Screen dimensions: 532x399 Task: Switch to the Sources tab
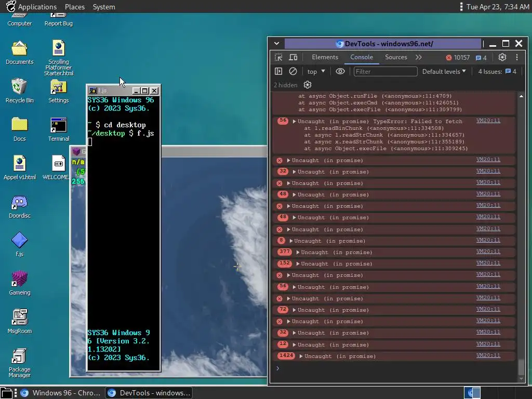395,57
